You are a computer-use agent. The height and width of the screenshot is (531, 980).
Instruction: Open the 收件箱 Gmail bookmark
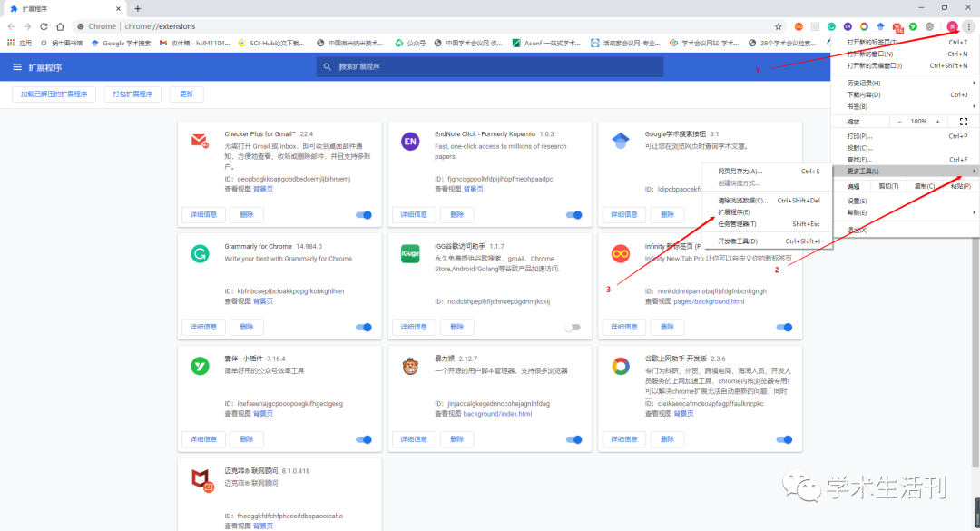click(195, 44)
